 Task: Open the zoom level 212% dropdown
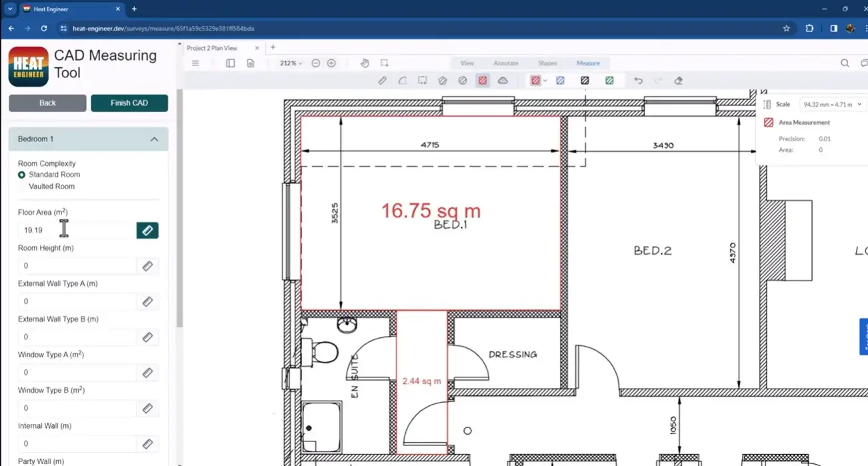(291, 63)
